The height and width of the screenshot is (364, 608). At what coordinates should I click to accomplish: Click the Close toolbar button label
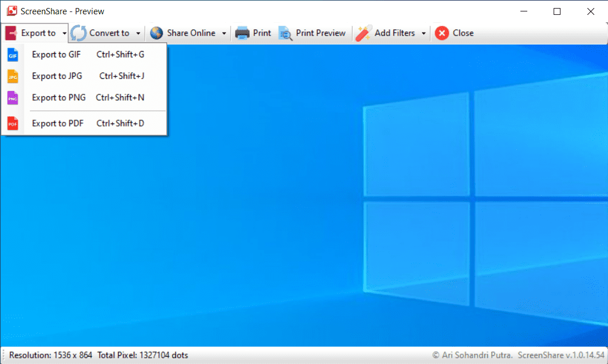[463, 33]
